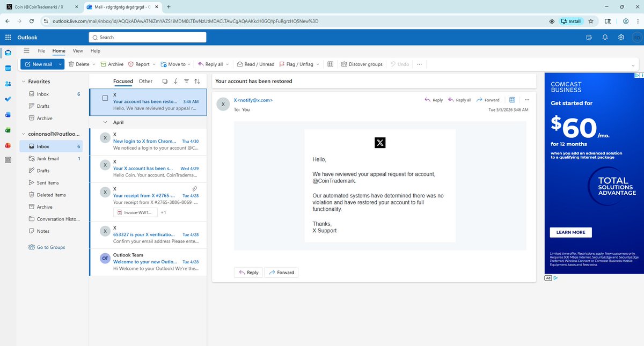
Task: Open the apps icon in ribbon toolbar
Action: [x=331, y=64]
